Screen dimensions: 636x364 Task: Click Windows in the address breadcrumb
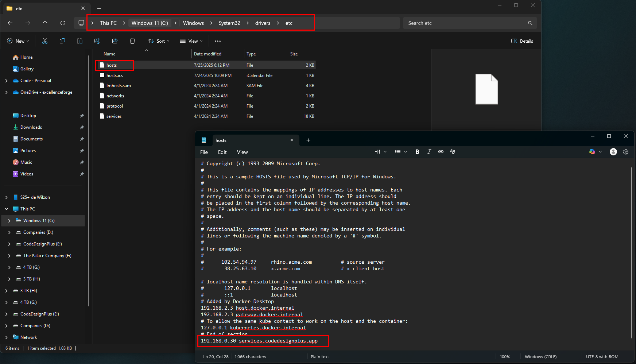point(193,23)
